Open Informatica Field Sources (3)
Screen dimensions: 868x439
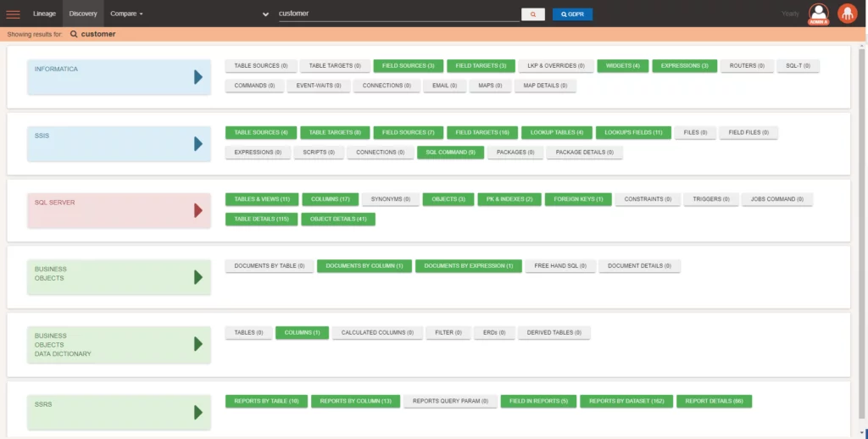pos(408,66)
